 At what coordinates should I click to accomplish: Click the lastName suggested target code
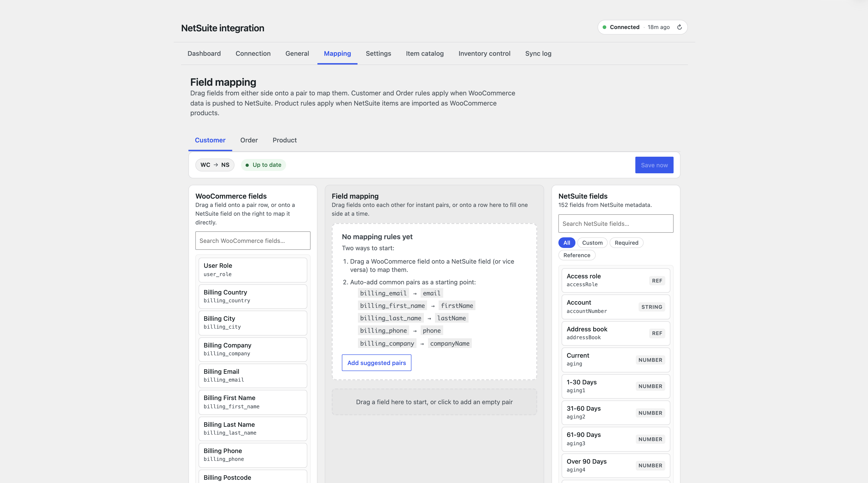pos(451,318)
